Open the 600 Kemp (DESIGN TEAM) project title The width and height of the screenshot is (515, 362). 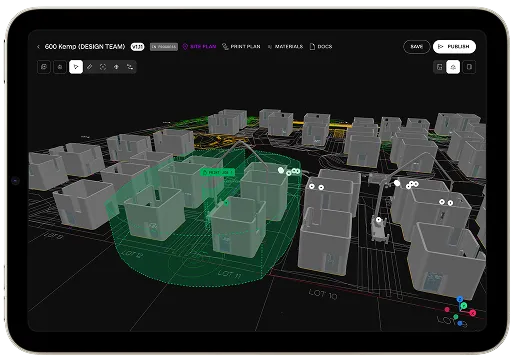[85, 47]
